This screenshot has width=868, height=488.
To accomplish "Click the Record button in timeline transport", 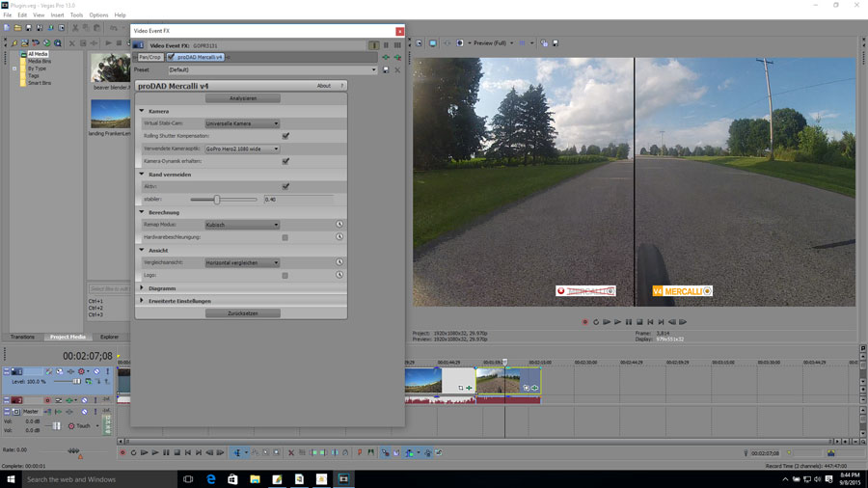I will click(122, 452).
